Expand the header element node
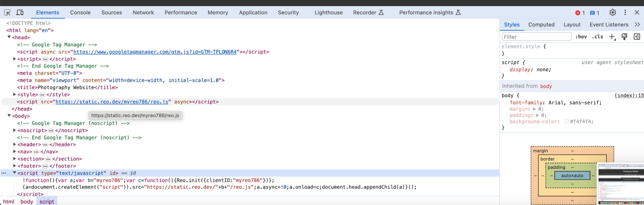644x205 pixels. click(x=15, y=144)
